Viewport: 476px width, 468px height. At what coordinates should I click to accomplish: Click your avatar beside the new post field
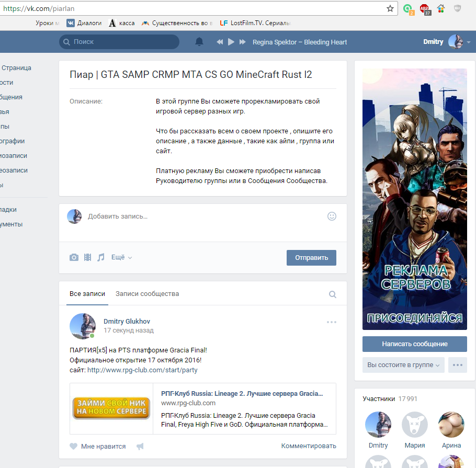tap(74, 216)
